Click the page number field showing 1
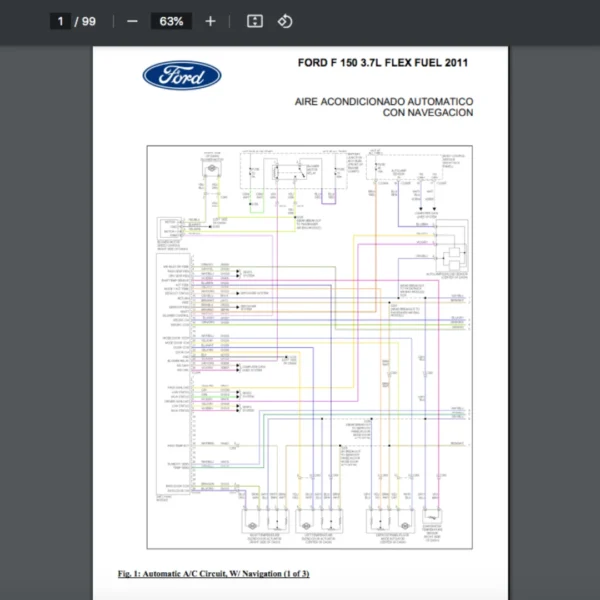The width and height of the screenshot is (600, 600). coord(60,21)
